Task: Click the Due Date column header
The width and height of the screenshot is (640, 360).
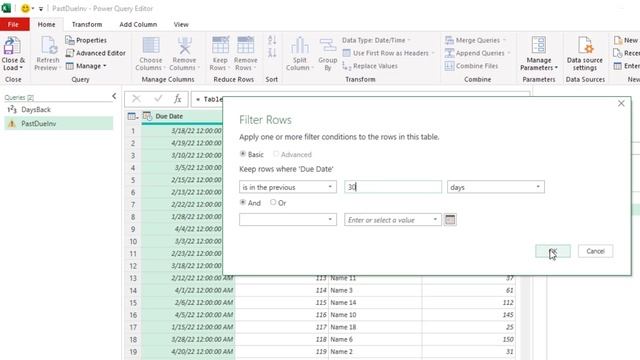Action: pyautogui.click(x=182, y=116)
